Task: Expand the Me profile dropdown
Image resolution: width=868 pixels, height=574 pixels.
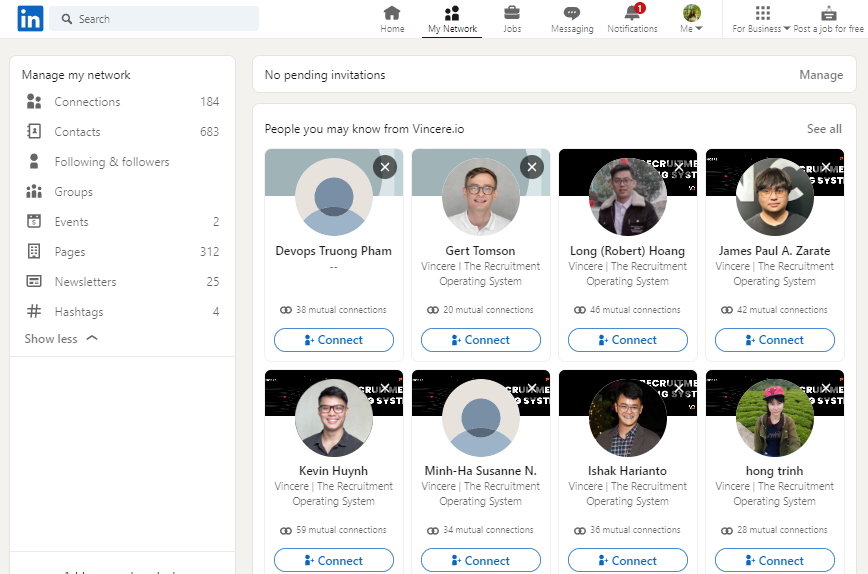Action: (691, 19)
